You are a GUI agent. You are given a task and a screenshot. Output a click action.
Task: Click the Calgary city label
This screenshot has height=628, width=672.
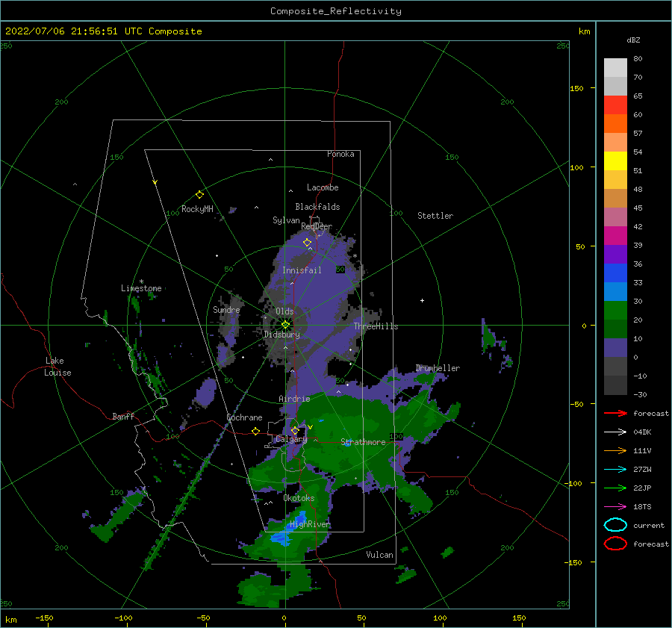(291, 439)
